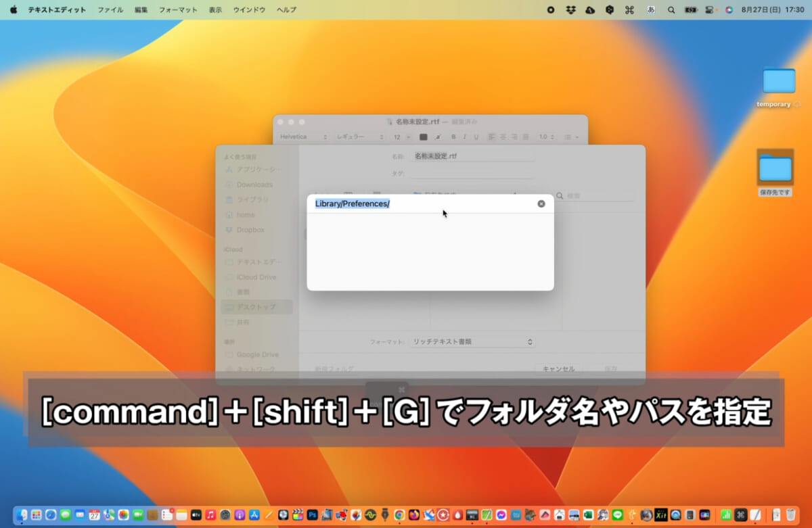Select Downloads in save dialog sidebar
The height and width of the screenshot is (528, 812).
click(257, 185)
